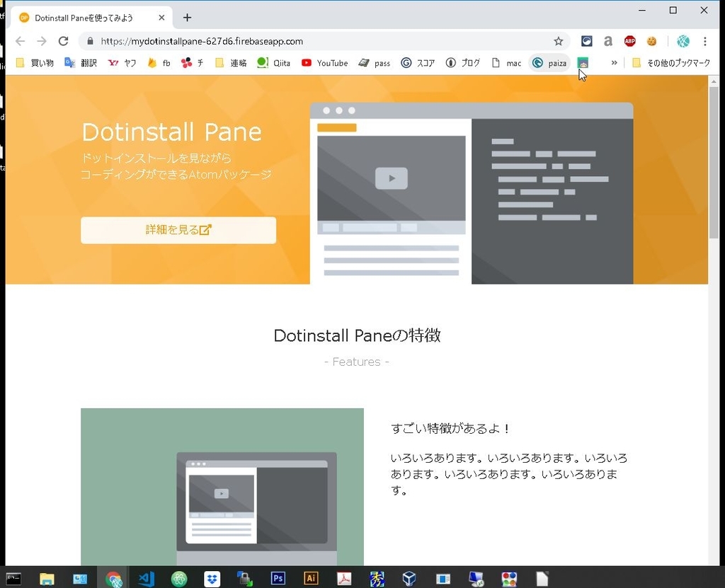Open VirtualBox from the taskbar

pyautogui.click(x=410, y=578)
